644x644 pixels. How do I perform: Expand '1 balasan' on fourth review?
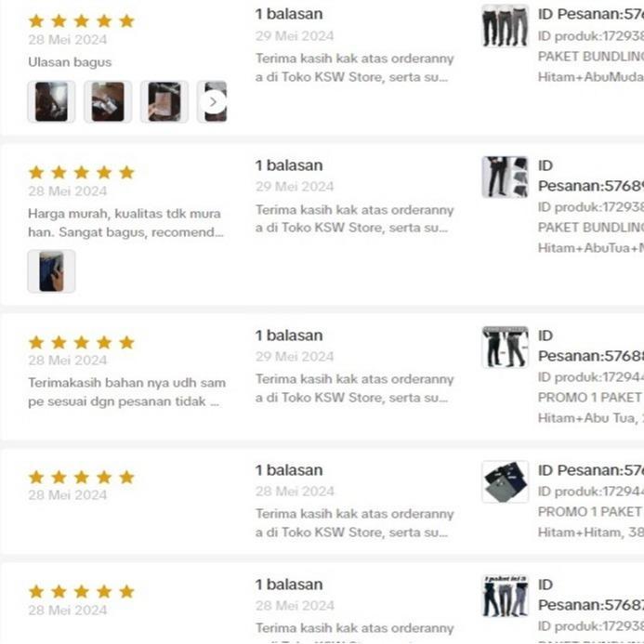point(289,470)
